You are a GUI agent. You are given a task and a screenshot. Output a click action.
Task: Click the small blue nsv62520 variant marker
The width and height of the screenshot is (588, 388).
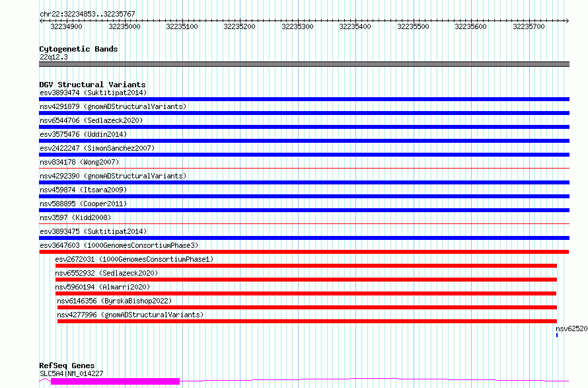point(557,335)
